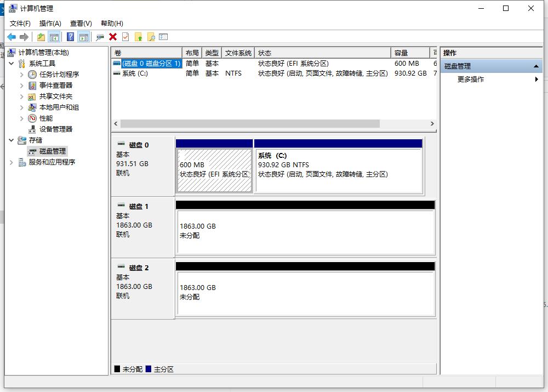Open the 查看(V) menu

[x=81, y=24]
